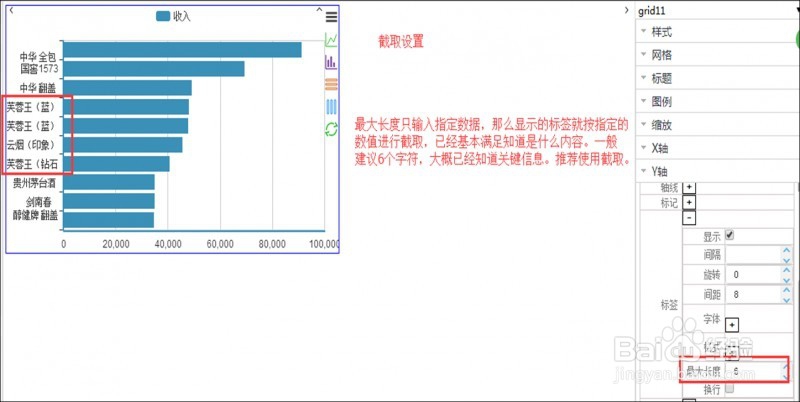Screen dimensions: 800x402
Task: Click the 云烟（印象）axis label
Action: (31, 145)
